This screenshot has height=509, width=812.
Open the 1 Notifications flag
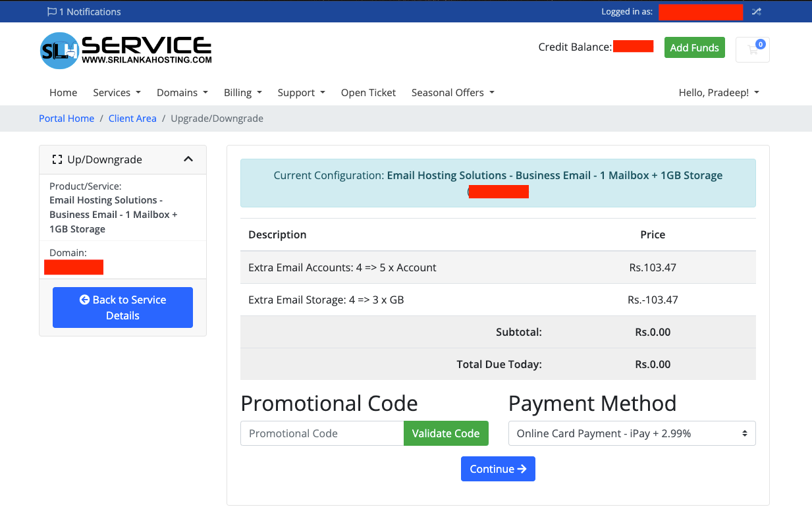point(84,12)
